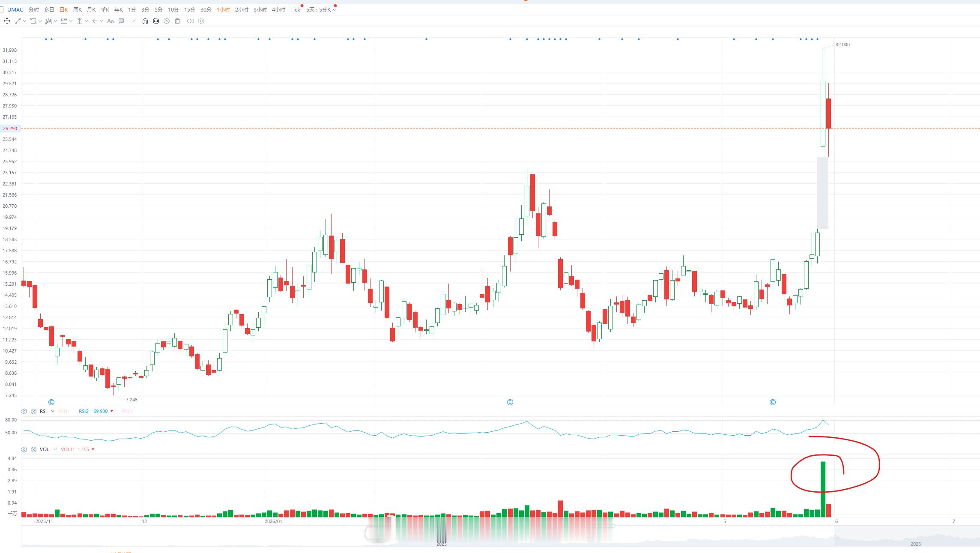
Task: Open drawing toolbar settings gear
Action: pyautogui.click(x=201, y=21)
